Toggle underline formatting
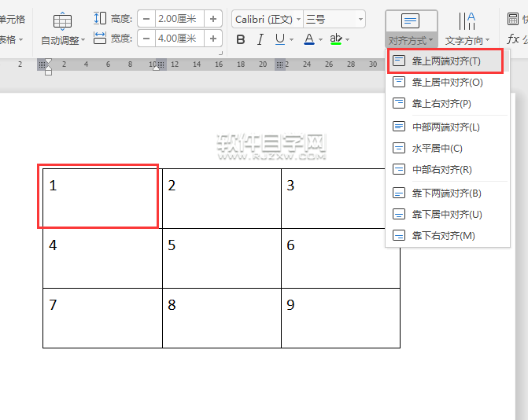The image size is (528, 420). coord(280,39)
